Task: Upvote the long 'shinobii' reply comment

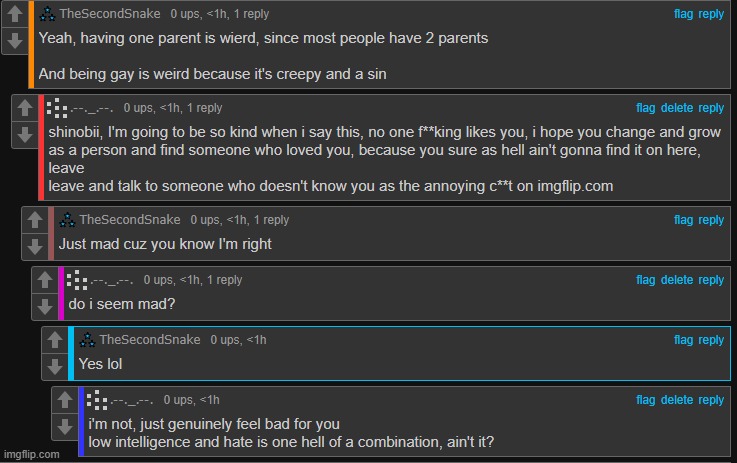Action: [x=25, y=106]
